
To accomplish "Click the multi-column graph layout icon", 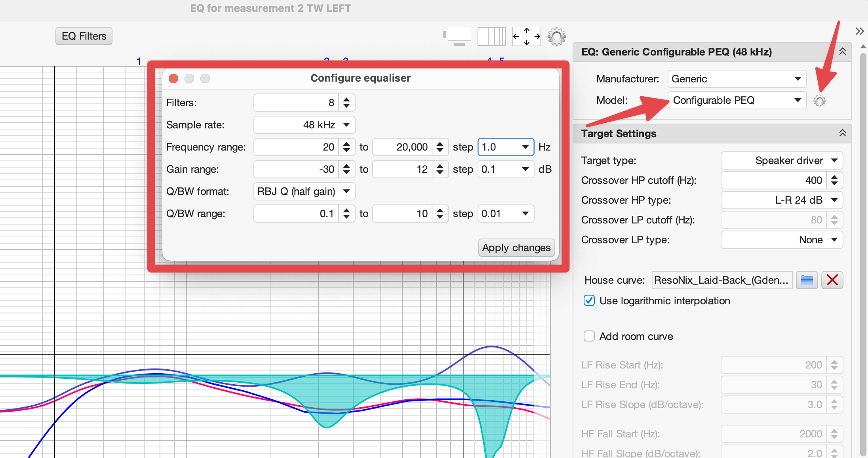I will (x=491, y=36).
